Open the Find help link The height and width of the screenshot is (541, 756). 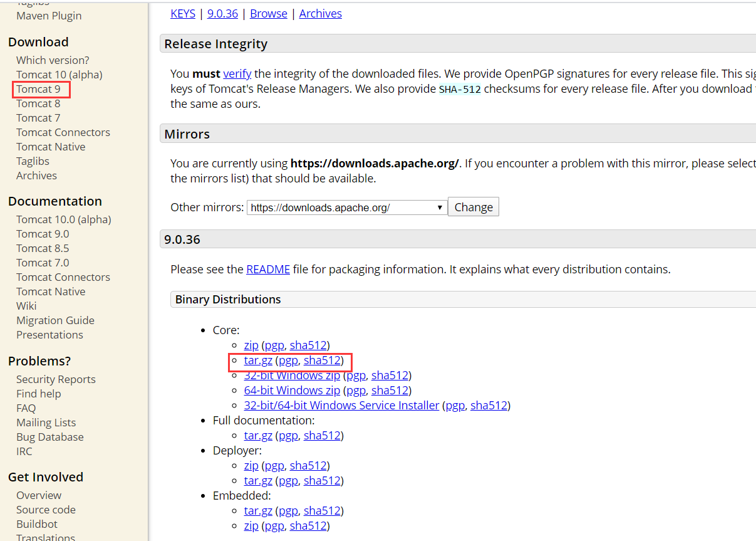(39, 394)
